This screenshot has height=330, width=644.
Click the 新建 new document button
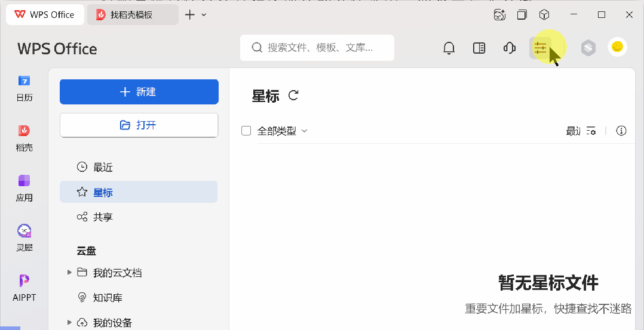point(139,92)
